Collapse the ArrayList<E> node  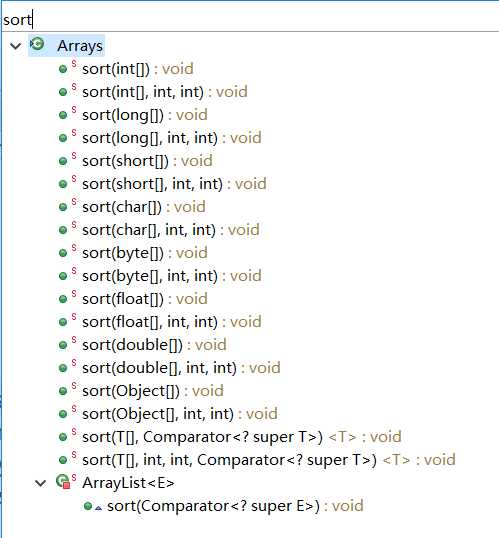pyautogui.click(x=40, y=483)
